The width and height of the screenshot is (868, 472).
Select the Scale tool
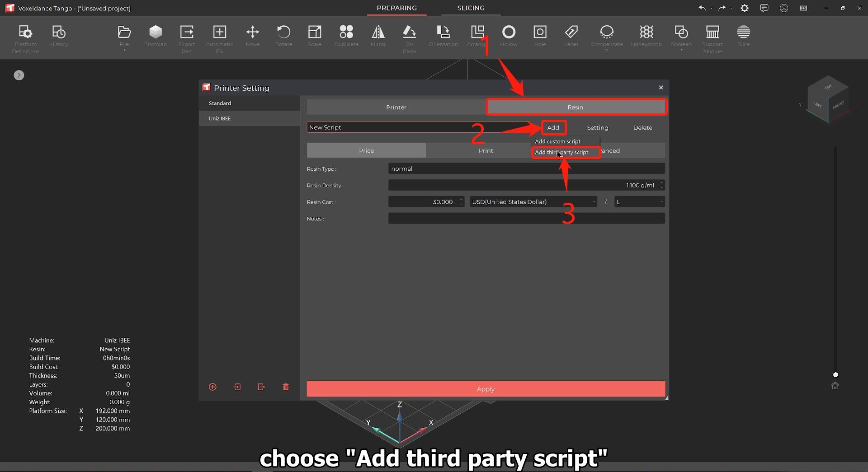(315, 36)
